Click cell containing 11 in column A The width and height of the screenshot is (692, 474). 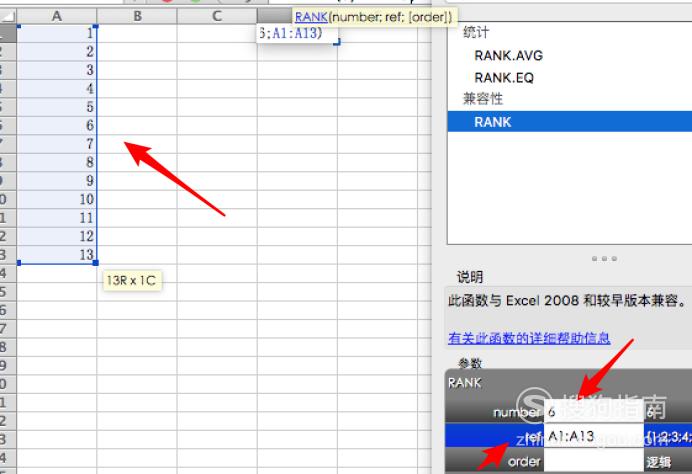click(56, 218)
